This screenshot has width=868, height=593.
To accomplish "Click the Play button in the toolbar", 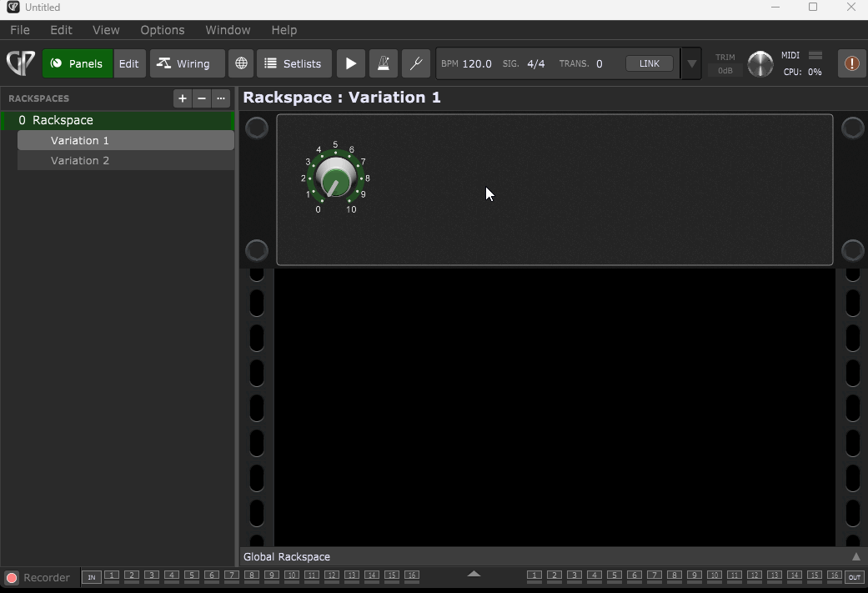I will (x=351, y=63).
